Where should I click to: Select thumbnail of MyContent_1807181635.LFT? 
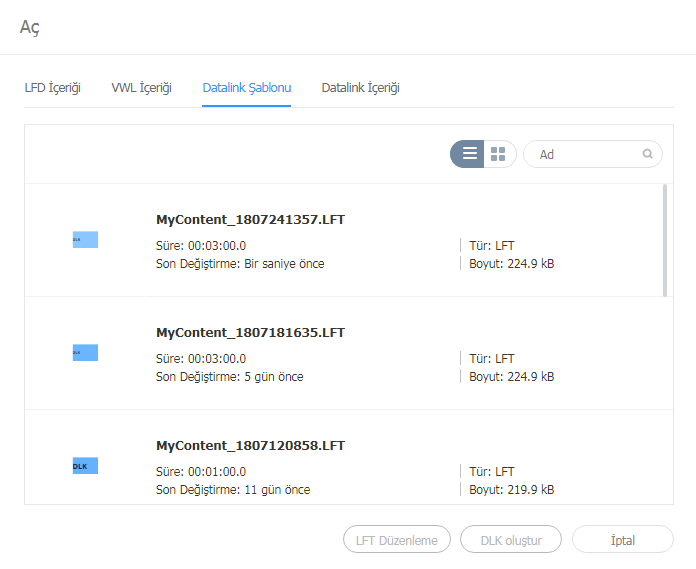click(x=85, y=353)
